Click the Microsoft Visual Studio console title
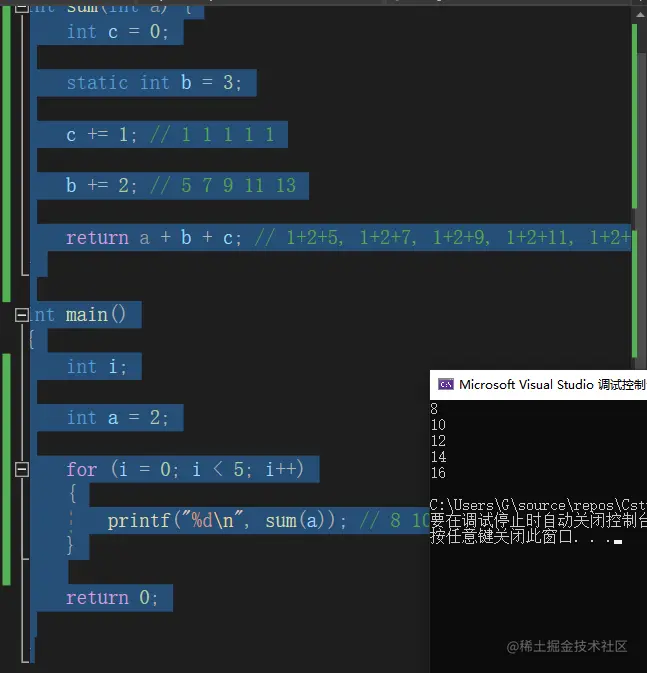 point(553,385)
